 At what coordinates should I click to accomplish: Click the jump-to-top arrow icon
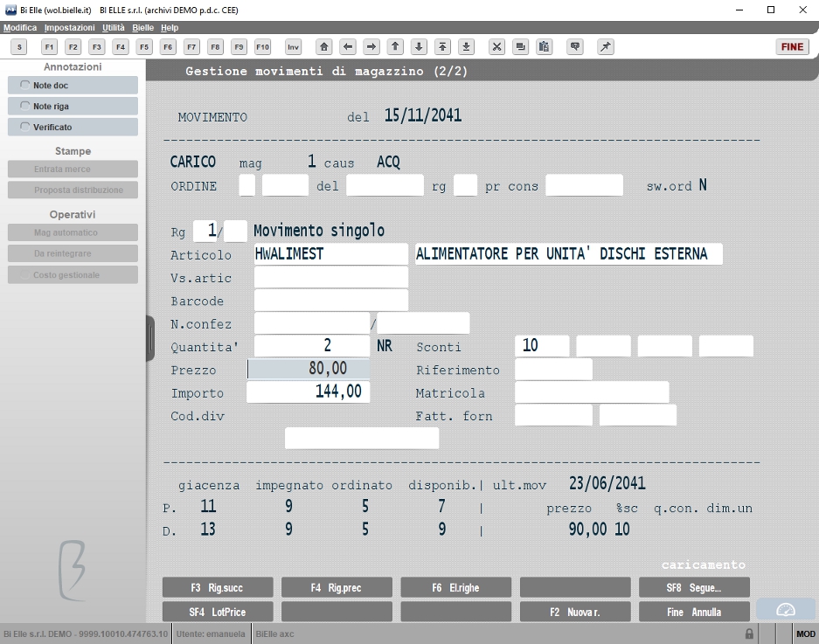pos(442,47)
